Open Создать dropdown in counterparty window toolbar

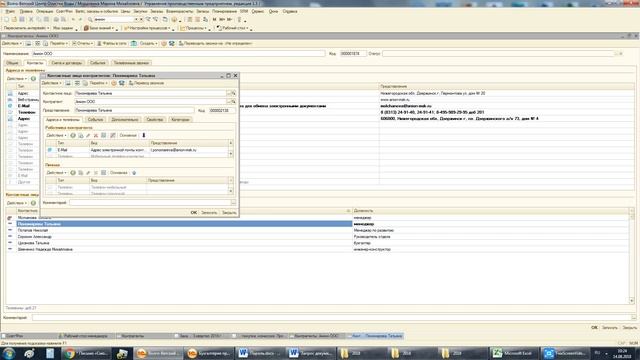click(x=148, y=43)
